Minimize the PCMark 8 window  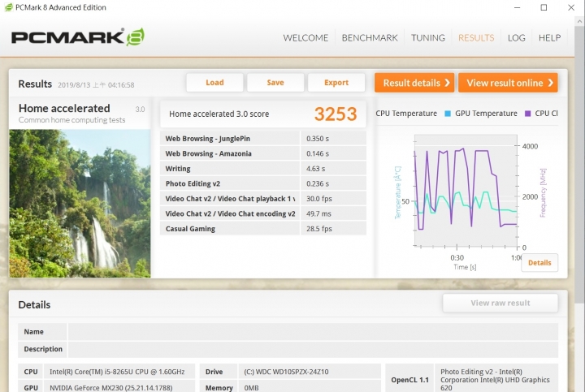point(517,7)
